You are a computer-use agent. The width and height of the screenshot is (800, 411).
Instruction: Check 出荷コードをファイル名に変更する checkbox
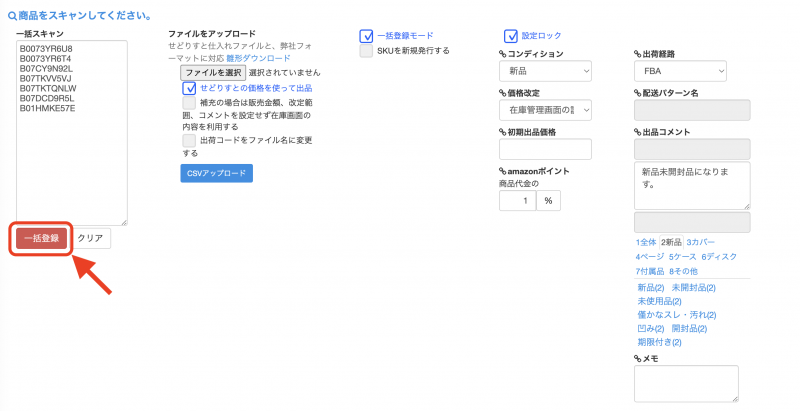[189, 140]
